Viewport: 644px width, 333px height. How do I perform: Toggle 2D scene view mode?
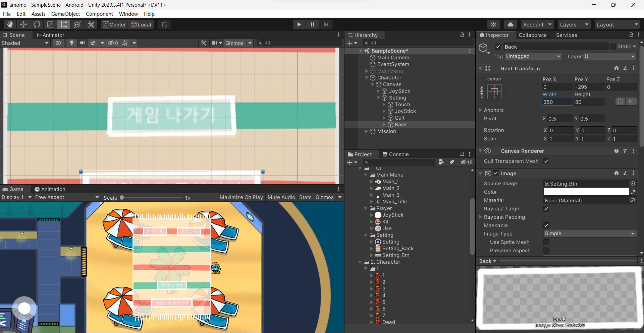point(58,43)
